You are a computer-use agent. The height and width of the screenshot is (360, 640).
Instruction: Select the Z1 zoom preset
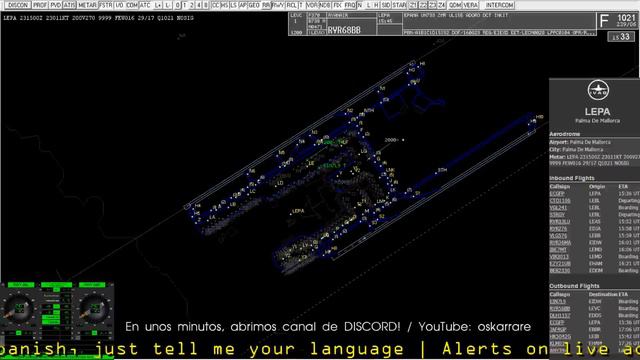point(413,5)
